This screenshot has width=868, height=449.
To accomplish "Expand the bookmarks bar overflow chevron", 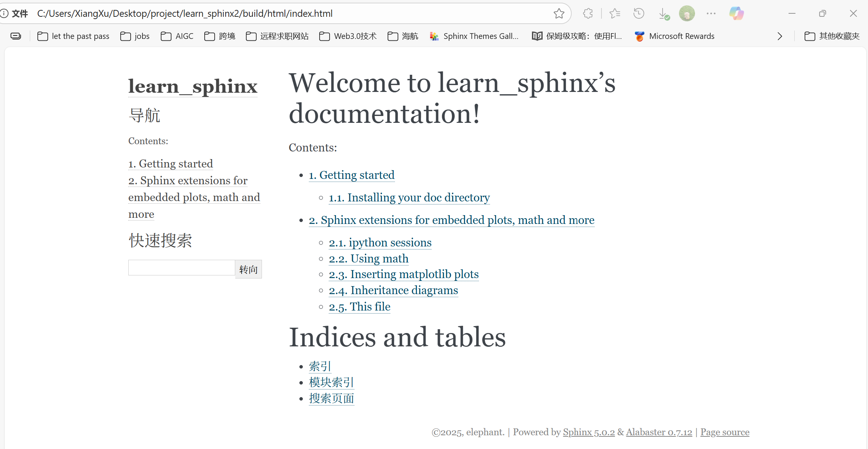I will coord(780,36).
